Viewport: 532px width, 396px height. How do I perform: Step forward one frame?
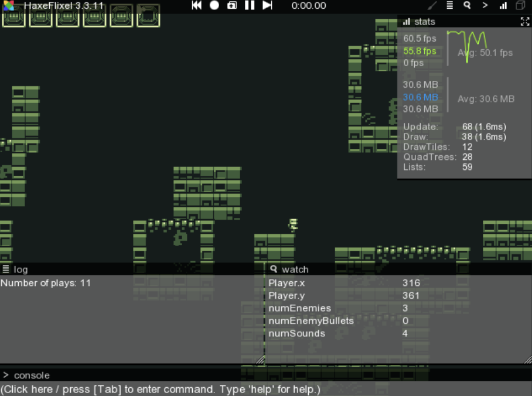tap(267, 6)
